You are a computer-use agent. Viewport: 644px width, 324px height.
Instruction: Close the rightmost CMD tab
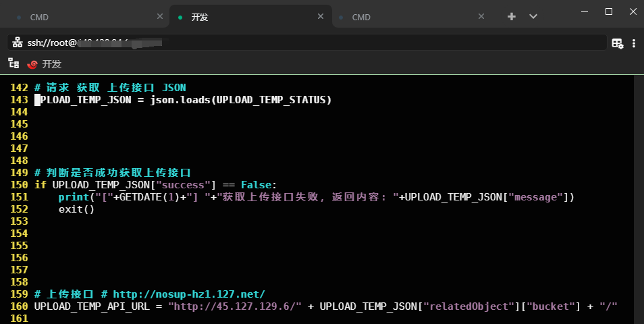(481, 17)
